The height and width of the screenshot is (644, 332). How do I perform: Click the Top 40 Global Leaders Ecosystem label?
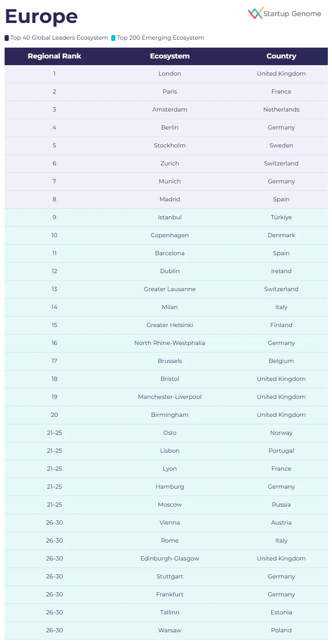click(x=59, y=38)
